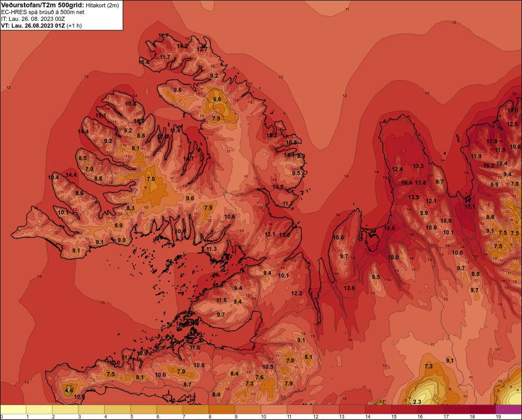Click the purple legend swatch above 19
The image size is (522, 420).
pyautogui.click(x=508, y=409)
